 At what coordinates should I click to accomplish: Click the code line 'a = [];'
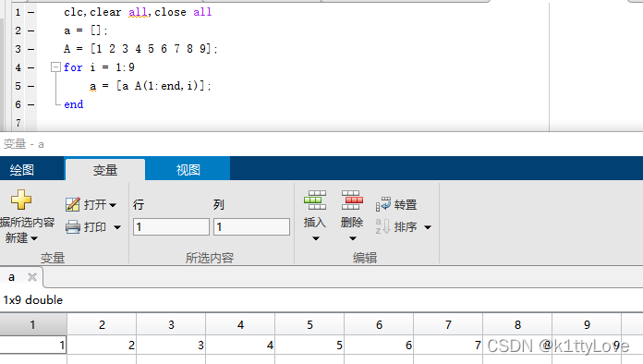coord(86,30)
